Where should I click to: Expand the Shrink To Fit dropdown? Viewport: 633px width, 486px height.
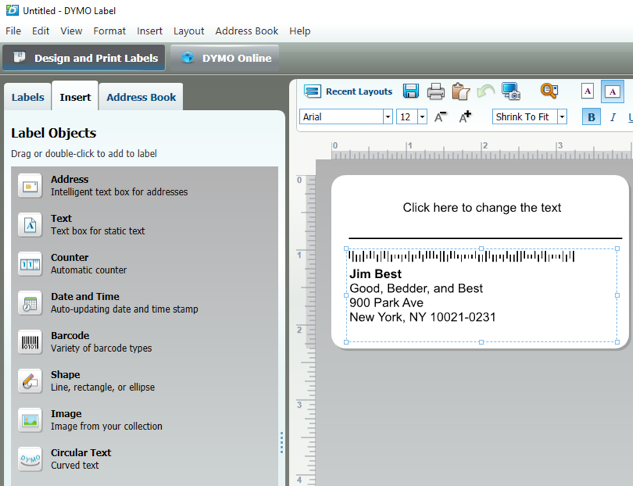562,117
